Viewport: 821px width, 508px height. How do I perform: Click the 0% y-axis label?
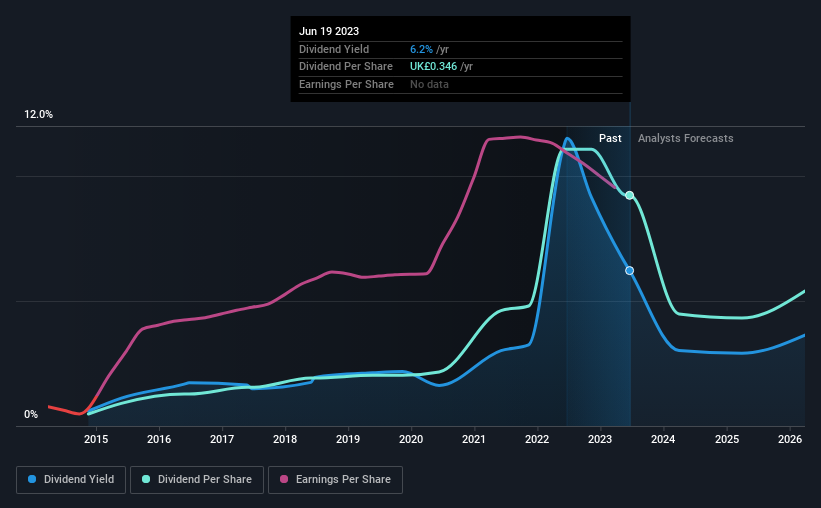tap(31, 414)
